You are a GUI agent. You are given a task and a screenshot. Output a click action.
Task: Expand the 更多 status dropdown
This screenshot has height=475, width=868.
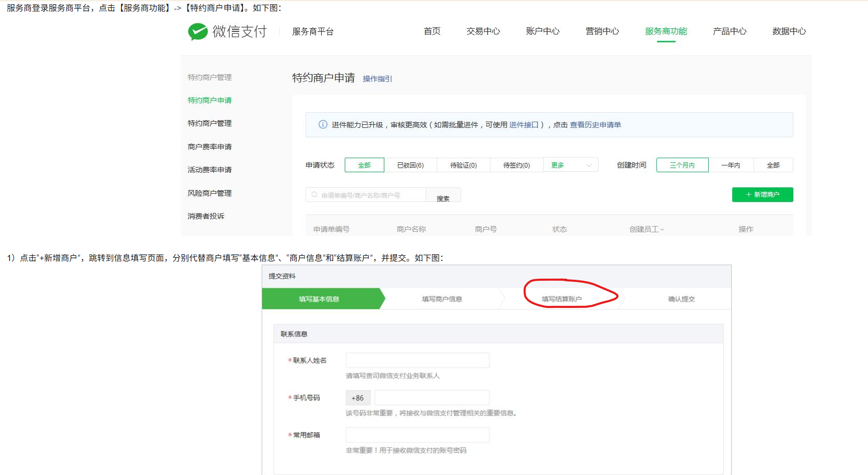pyautogui.click(x=571, y=165)
